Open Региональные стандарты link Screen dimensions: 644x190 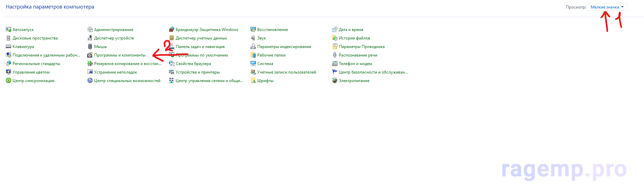coord(36,64)
